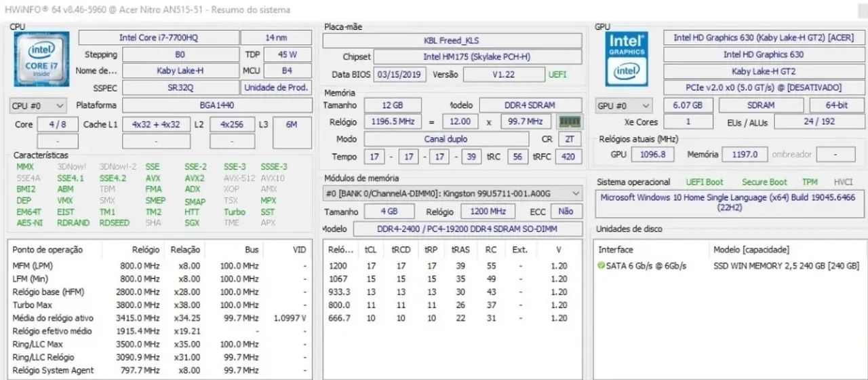The image size is (868, 380).
Task: Click the Turbo Max operating point row
Action: point(159,305)
